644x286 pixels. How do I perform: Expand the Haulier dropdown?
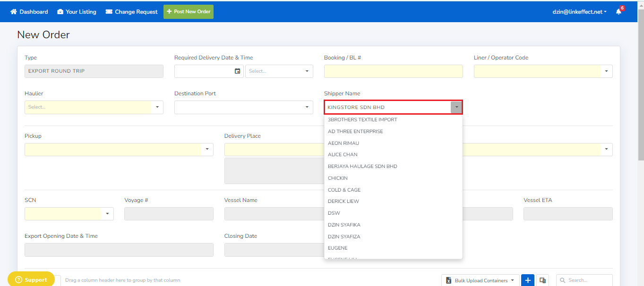[x=157, y=107]
